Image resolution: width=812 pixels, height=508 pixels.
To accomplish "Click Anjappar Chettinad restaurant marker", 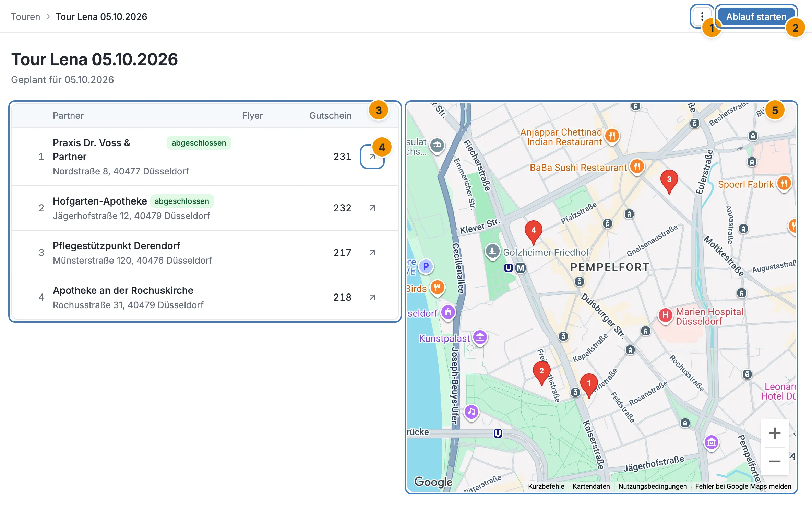I will [612, 136].
